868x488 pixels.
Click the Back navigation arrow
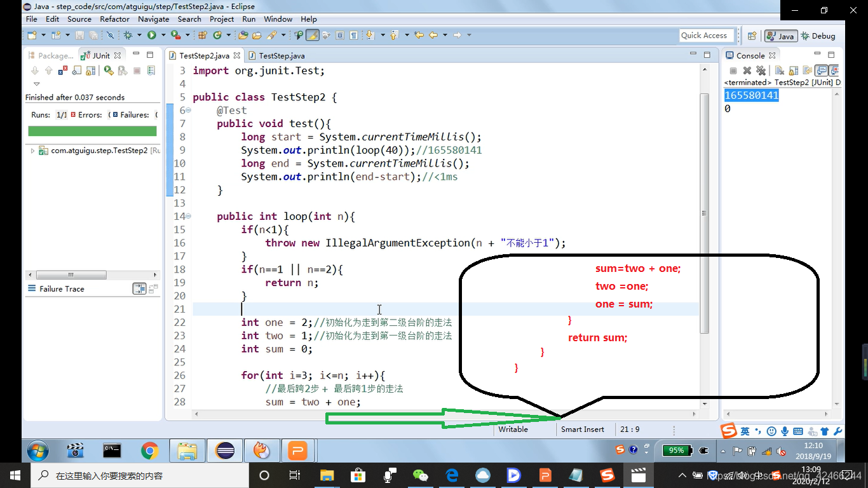coord(433,35)
